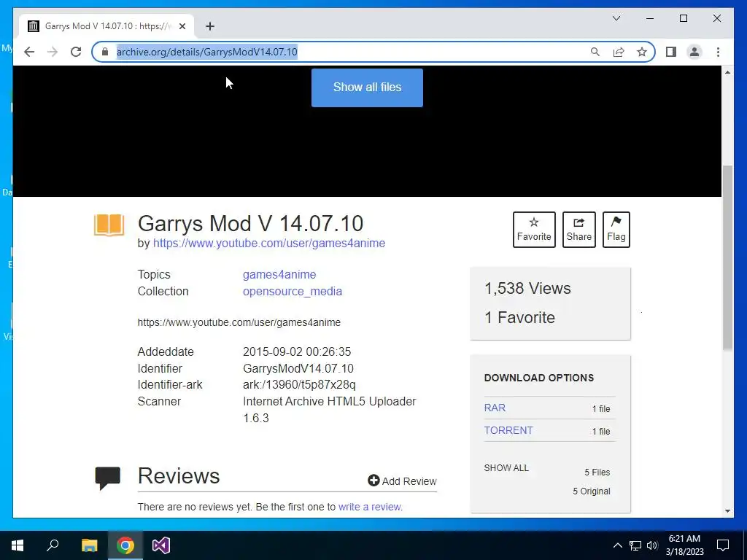The width and height of the screenshot is (747, 560).
Task: Click the forward navigation arrow
Action: (x=53, y=52)
